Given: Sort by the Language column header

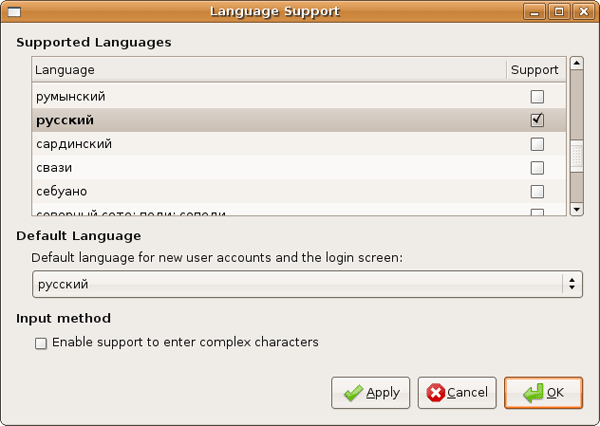Looking at the screenshot, I should [268, 70].
